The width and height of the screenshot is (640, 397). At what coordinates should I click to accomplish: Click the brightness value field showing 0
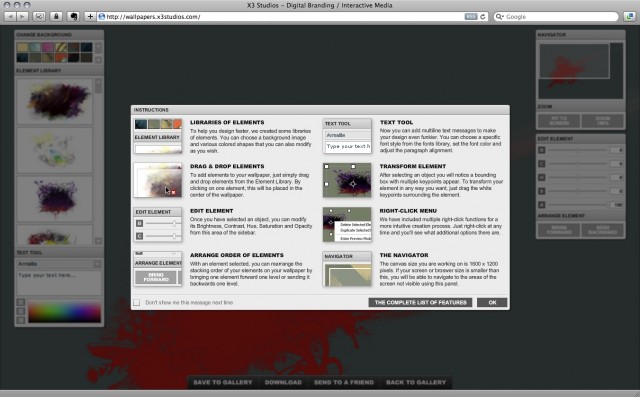tap(617, 150)
